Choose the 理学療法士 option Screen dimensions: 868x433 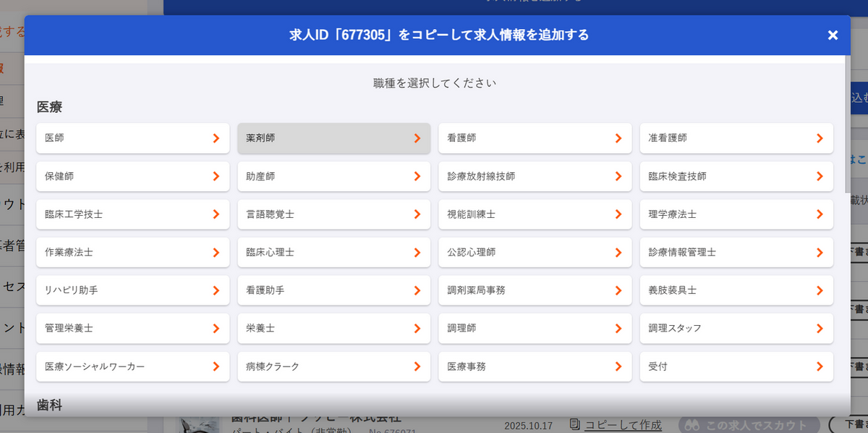736,214
